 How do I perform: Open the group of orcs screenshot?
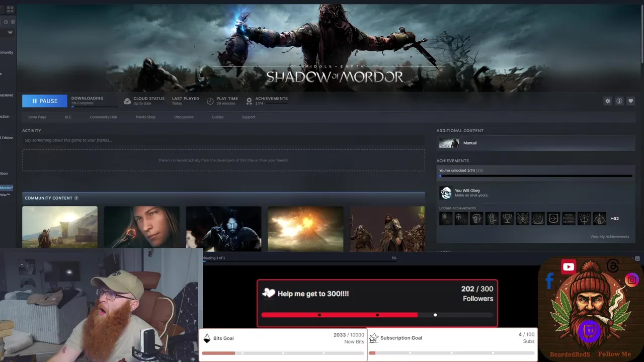387,228
